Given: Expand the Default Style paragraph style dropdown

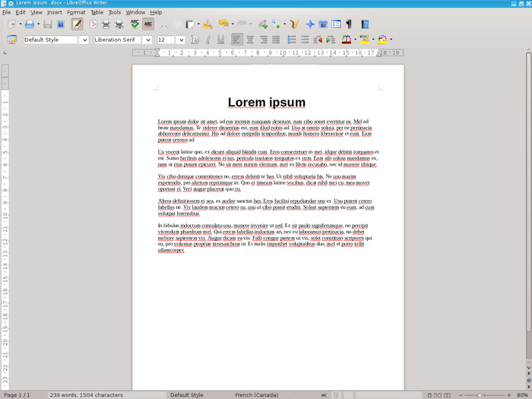Looking at the screenshot, I should click(x=84, y=40).
